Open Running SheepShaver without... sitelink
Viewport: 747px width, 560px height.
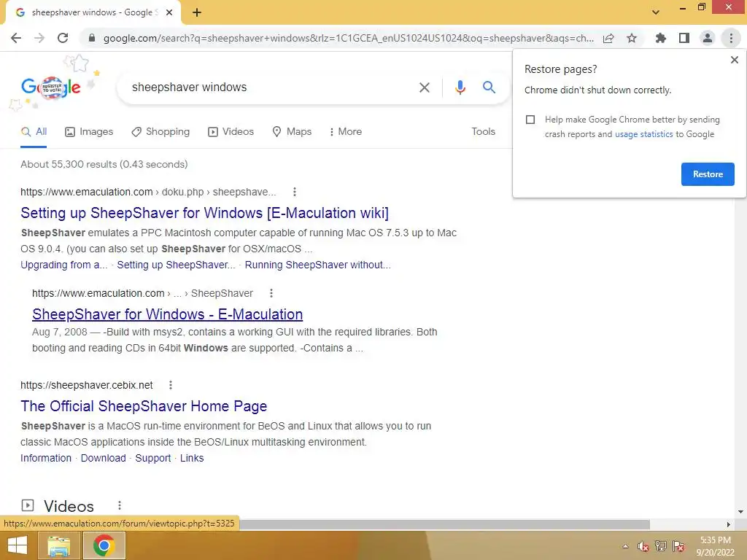(318, 265)
